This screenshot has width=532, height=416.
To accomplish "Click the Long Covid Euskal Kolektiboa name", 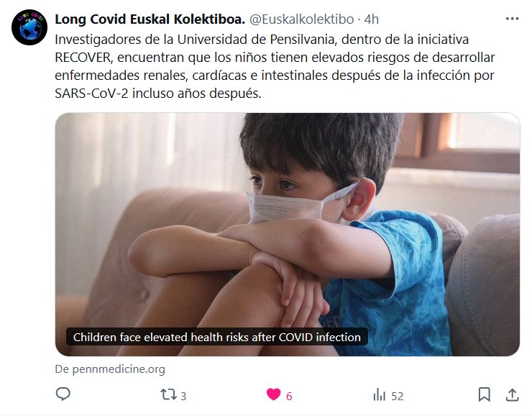I will point(150,19).
